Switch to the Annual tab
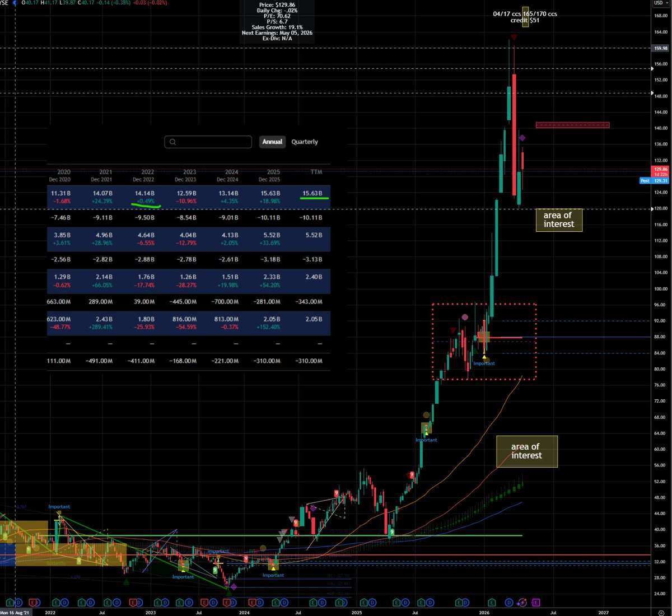 click(272, 142)
